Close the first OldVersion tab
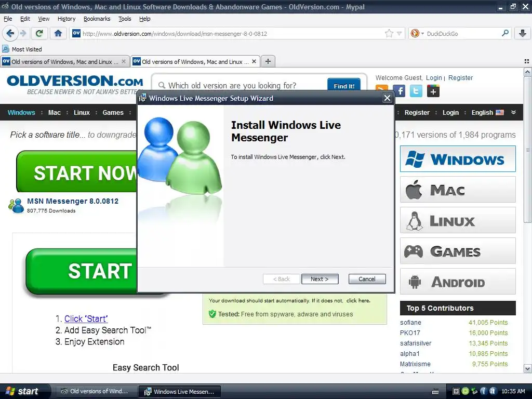 [124, 61]
